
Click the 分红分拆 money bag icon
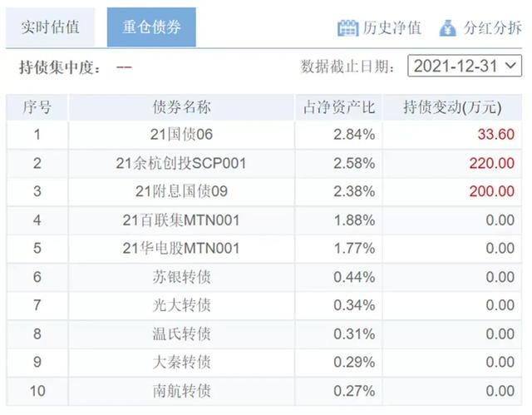point(447,27)
